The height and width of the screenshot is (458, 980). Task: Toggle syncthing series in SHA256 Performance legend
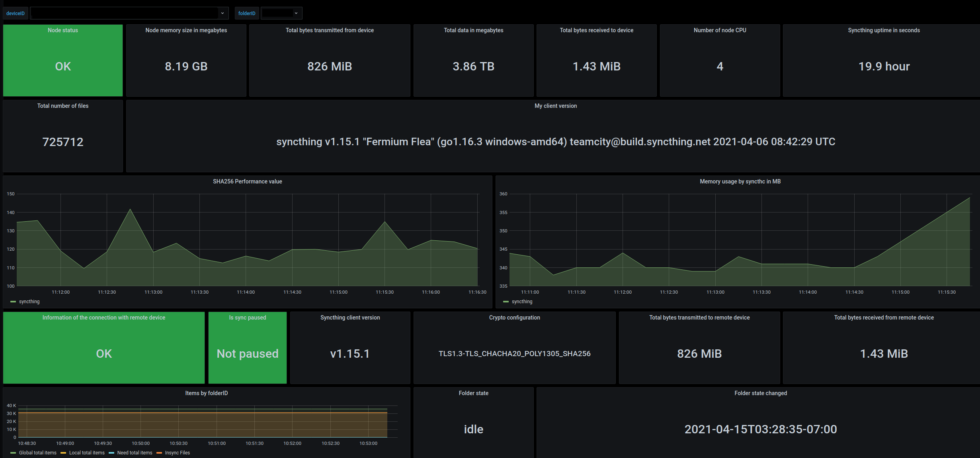(29, 302)
